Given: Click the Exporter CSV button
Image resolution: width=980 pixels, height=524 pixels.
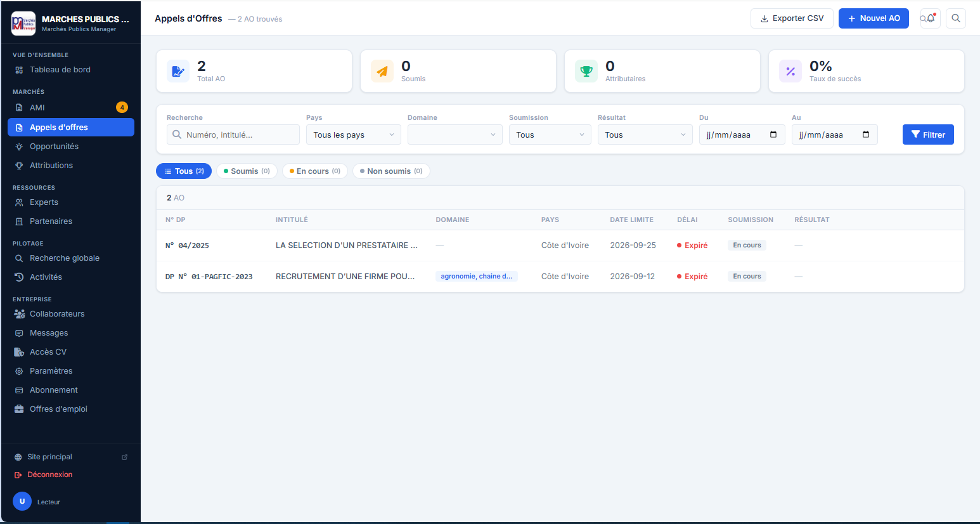Looking at the screenshot, I should click(x=792, y=18).
